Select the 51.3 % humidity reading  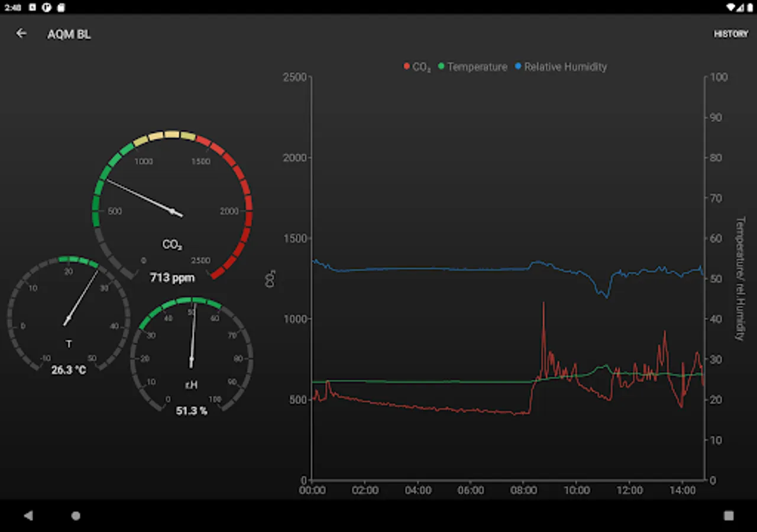point(192,410)
